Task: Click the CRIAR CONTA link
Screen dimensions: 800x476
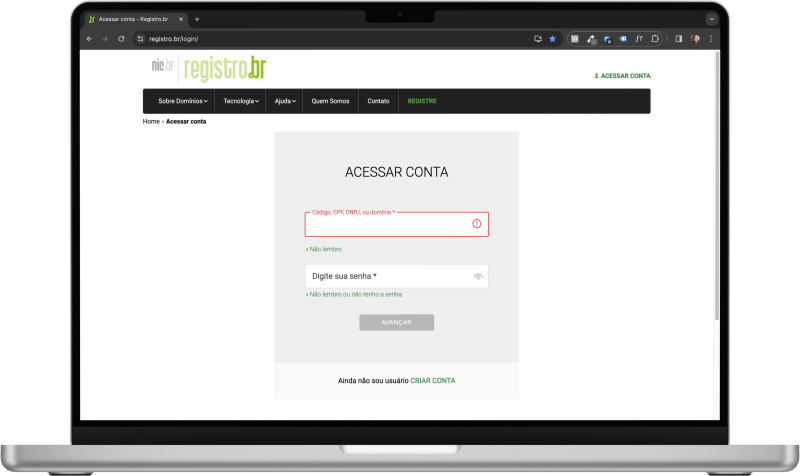Action: click(x=432, y=381)
